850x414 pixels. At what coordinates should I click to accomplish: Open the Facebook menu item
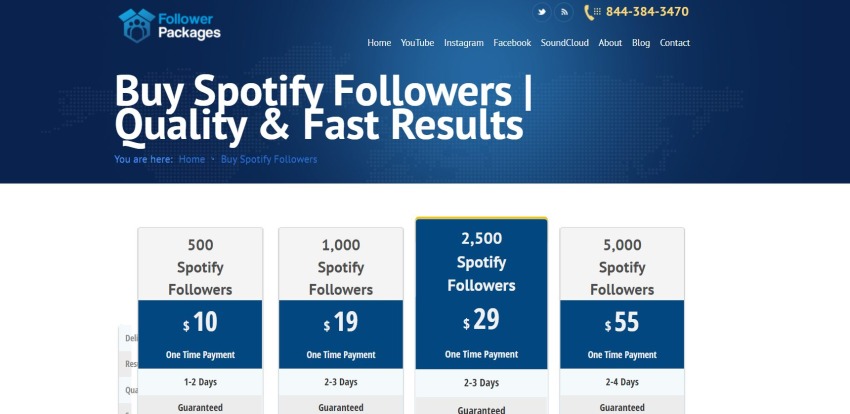[512, 43]
